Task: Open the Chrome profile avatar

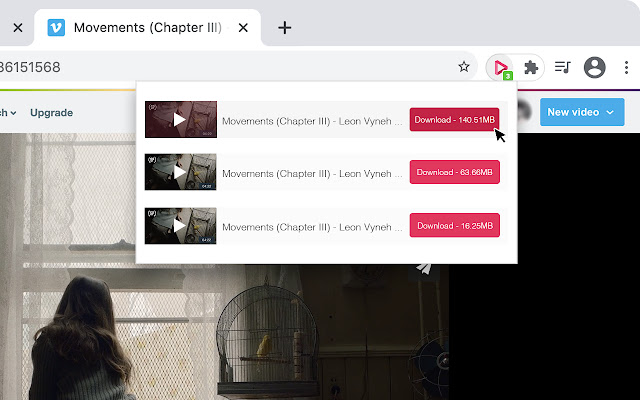Action: coord(594,67)
